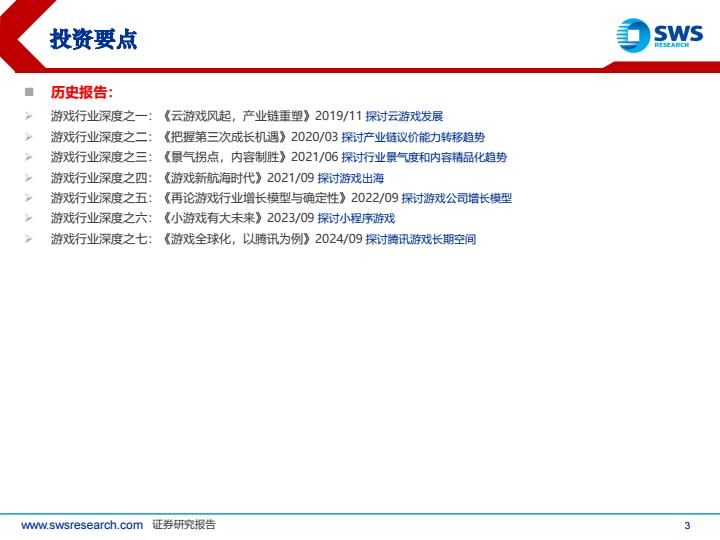
Task: Click the date 2023/09
Action: (x=291, y=217)
